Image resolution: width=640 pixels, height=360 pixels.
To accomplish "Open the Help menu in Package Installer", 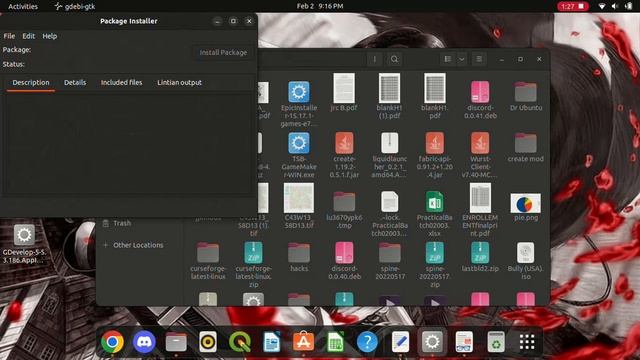I will coord(50,36).
